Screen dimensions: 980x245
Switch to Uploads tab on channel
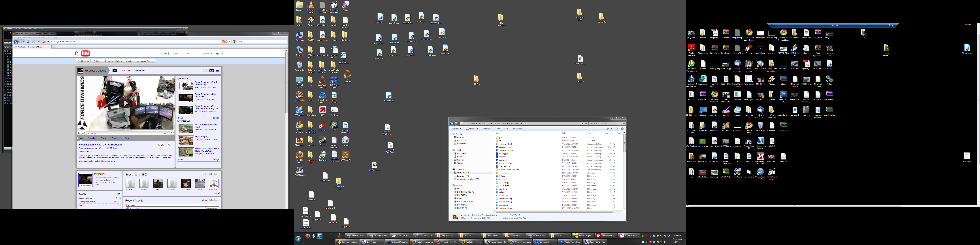tap(126, 70)
